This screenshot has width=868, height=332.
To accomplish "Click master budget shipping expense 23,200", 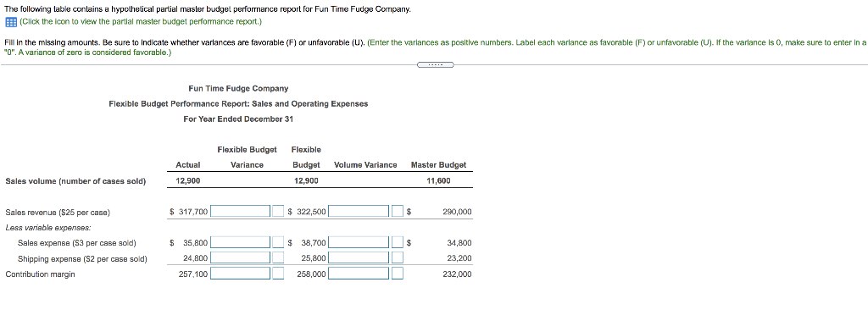I will 459,258.
